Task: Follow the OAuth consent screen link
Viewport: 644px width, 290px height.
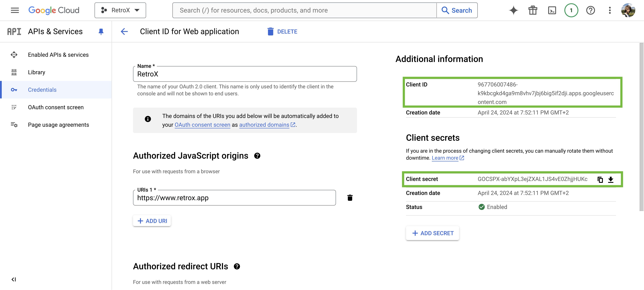Action: click(x=202, y=125)
